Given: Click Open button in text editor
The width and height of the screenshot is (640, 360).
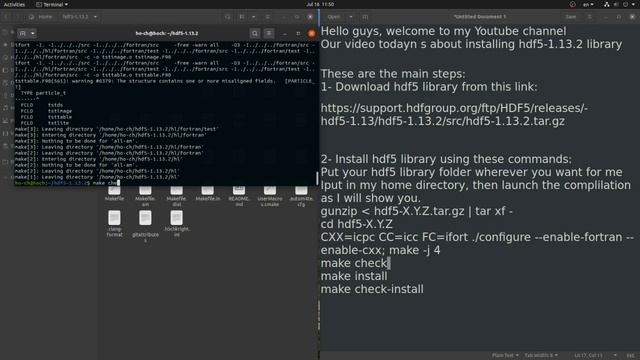Looking at the screenshot, I should (x=333, y=17).
